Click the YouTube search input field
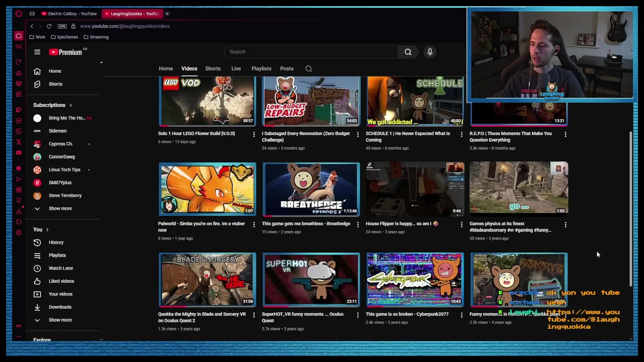The width and height of the screenshot is (644, 362). point(310,52)
